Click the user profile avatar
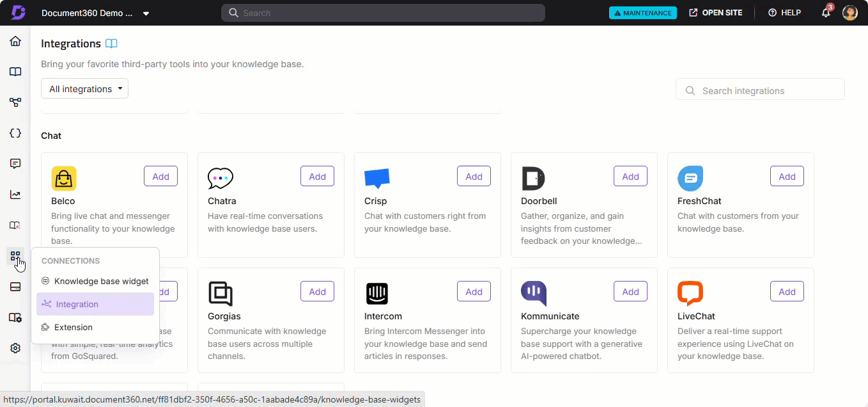 [849, 13]
